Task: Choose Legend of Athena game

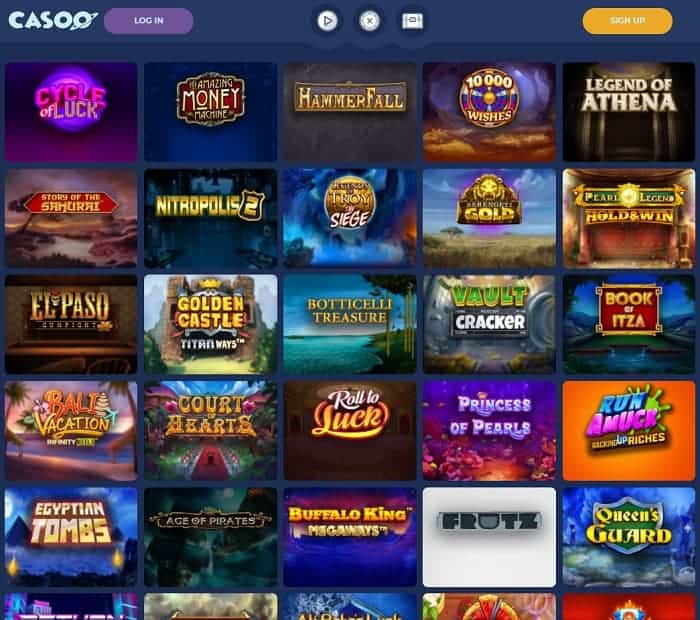Action: tap(629, 112)
